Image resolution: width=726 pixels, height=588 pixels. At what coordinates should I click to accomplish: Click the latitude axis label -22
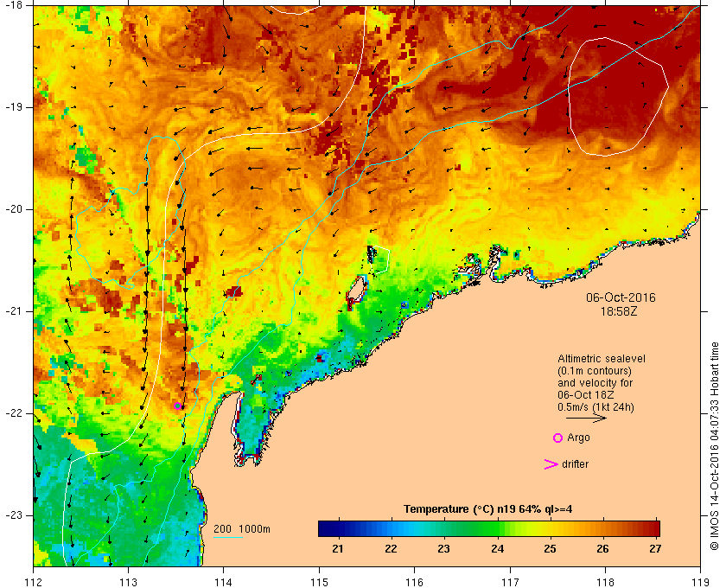(12, 413)
